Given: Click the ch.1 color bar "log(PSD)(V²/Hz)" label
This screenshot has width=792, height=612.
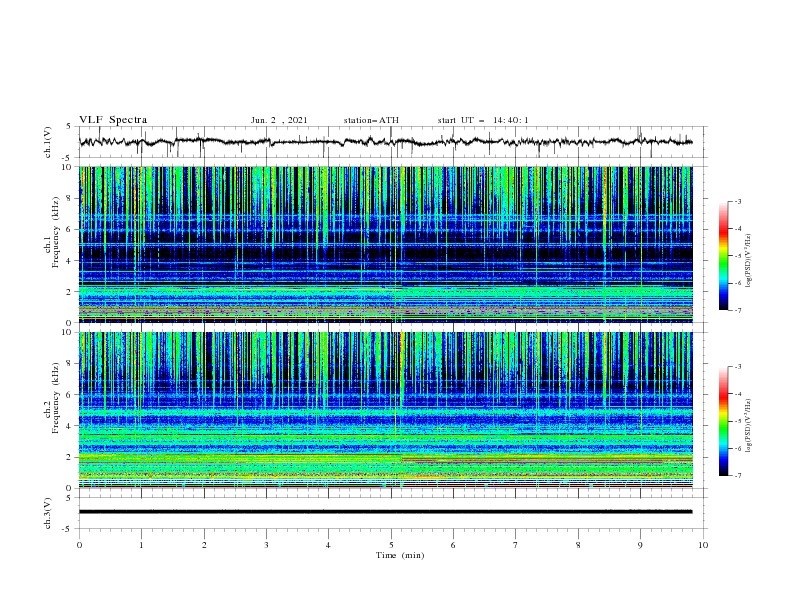Looking at the screenshot, I should pos(749,260).
